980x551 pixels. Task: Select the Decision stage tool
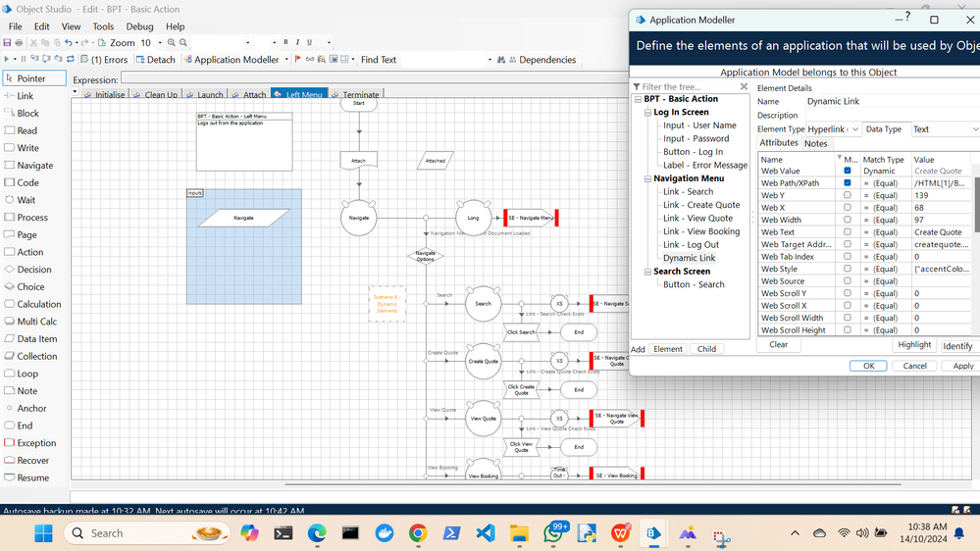33,270
